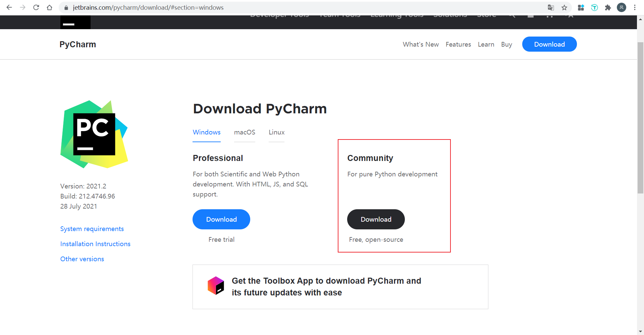This screenshot has height=335, width=644.
Task: Switch to the macOS tab
Action: (245, 132)
